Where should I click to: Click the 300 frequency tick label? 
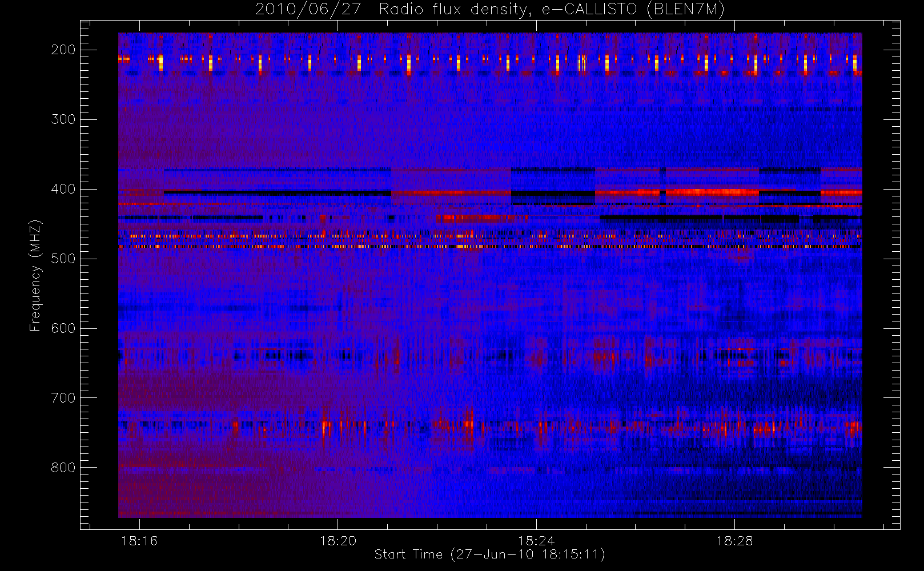click(63, 119)
